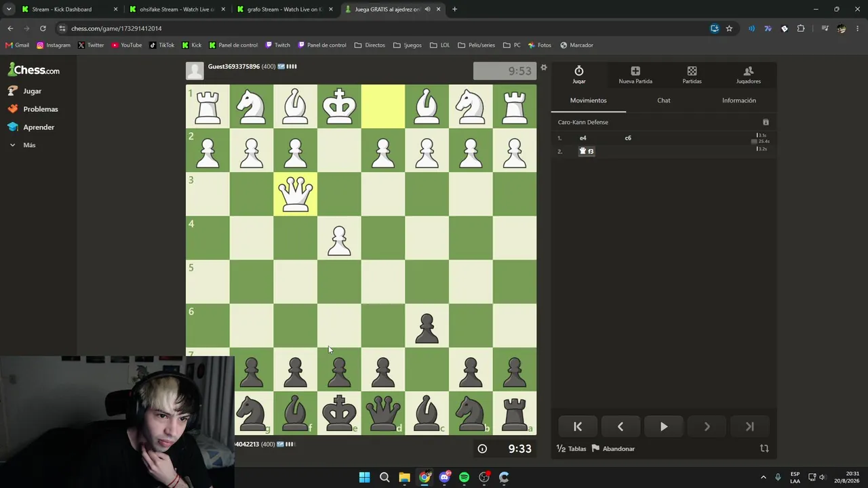
Task: Jump to first move
Action: (x=578, y=426)
